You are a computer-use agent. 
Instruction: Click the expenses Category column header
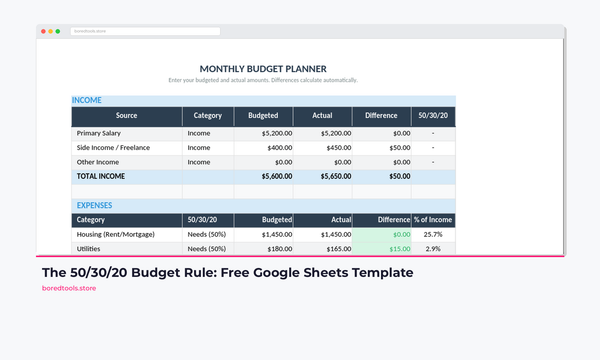(x=127, y=220)
